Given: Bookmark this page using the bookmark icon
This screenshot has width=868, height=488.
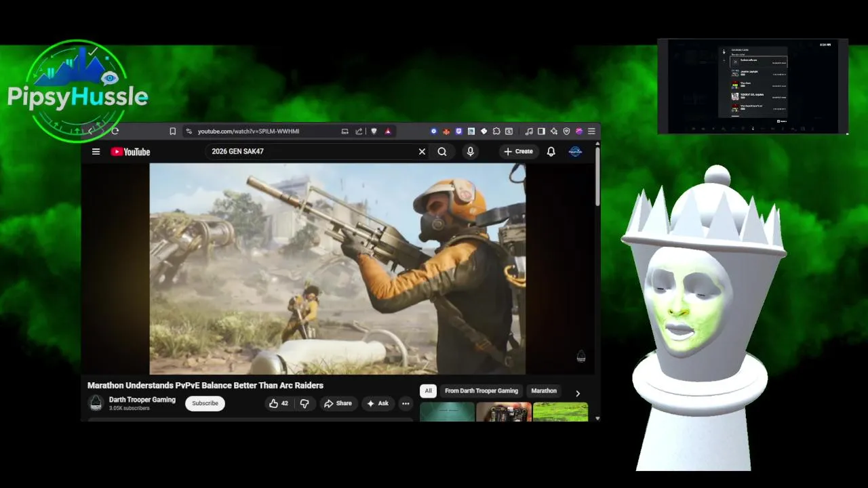Looking at the screenshot, I should (173, 131).
